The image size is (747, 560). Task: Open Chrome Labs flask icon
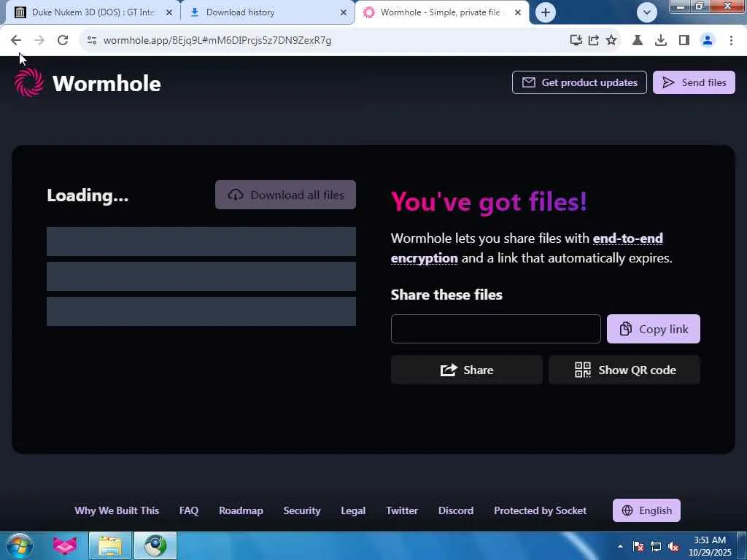point(638,41)
